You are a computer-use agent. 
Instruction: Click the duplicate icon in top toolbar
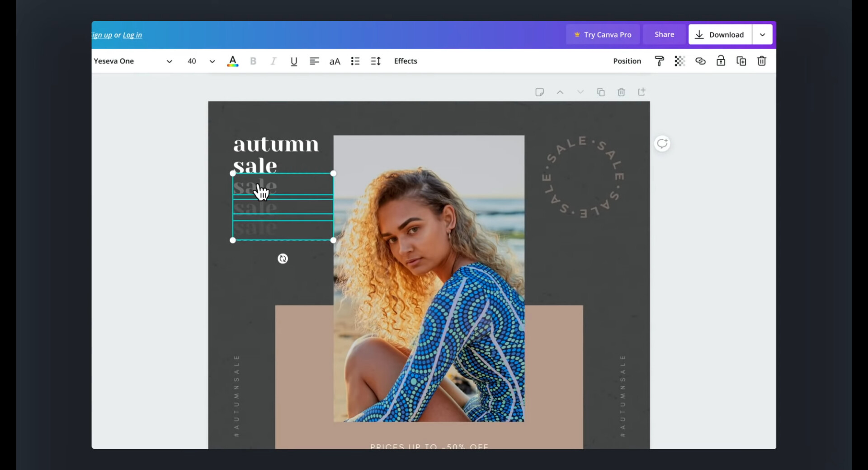[741, 61]
